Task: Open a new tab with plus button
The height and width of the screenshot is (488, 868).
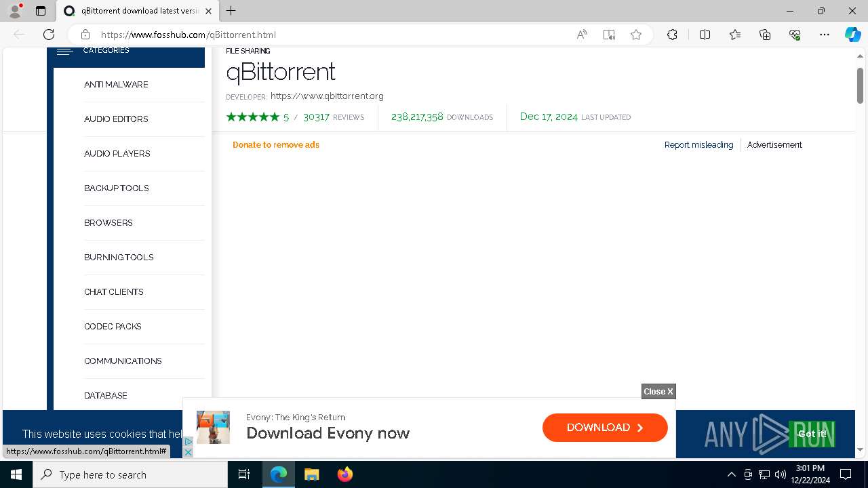Action: [231, 11]
